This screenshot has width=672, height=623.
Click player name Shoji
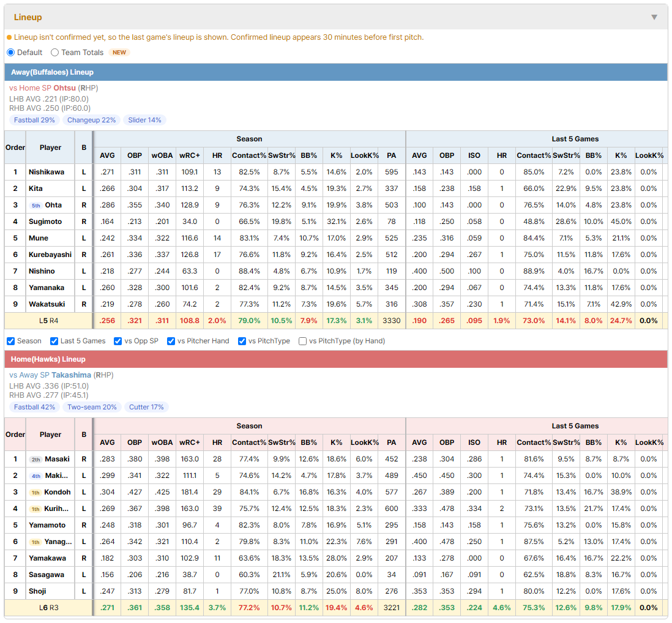point(37,591)
